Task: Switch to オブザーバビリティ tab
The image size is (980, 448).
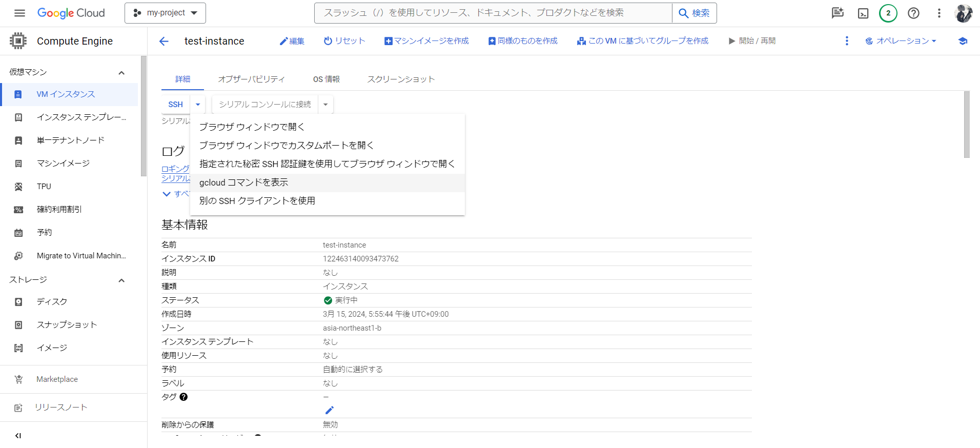Action: 251,79
